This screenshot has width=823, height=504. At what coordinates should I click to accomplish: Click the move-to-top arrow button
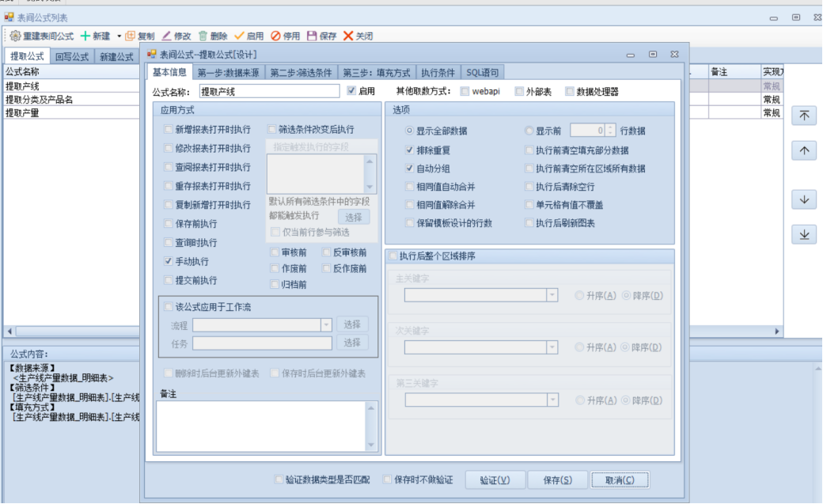[804, 116]
